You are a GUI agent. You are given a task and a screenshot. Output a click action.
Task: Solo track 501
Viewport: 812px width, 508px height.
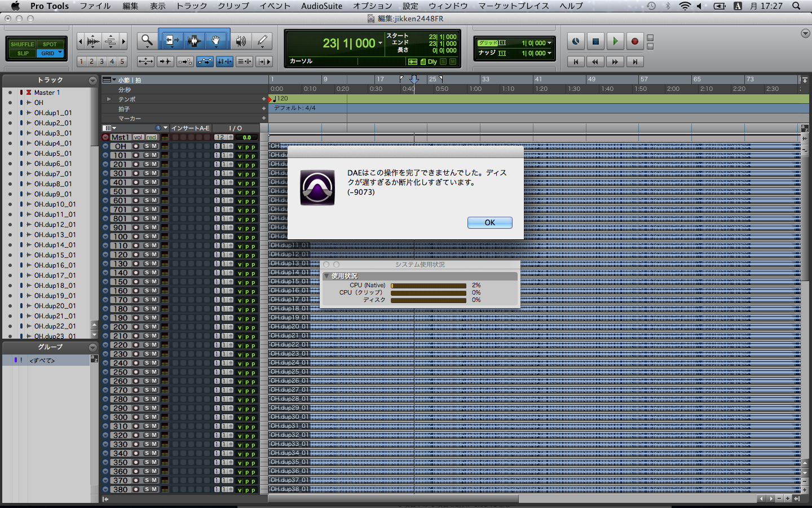point(147,191)
